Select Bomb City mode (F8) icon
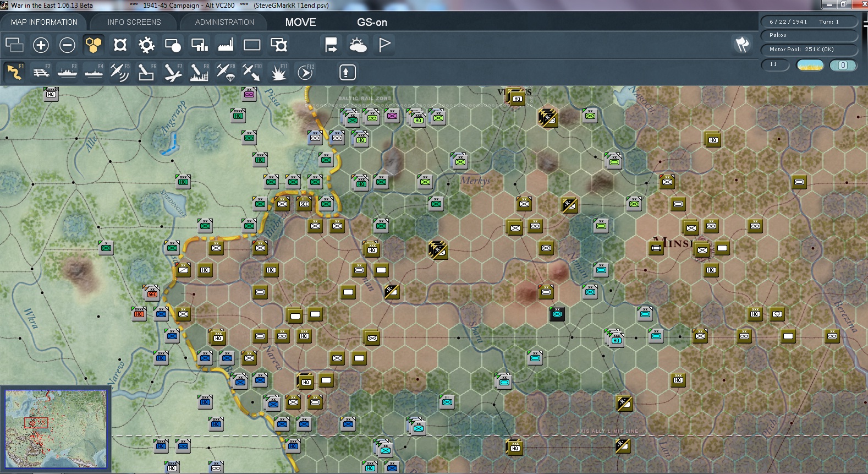The height and width of the screenshot is (474, 868). pos(199,72)
